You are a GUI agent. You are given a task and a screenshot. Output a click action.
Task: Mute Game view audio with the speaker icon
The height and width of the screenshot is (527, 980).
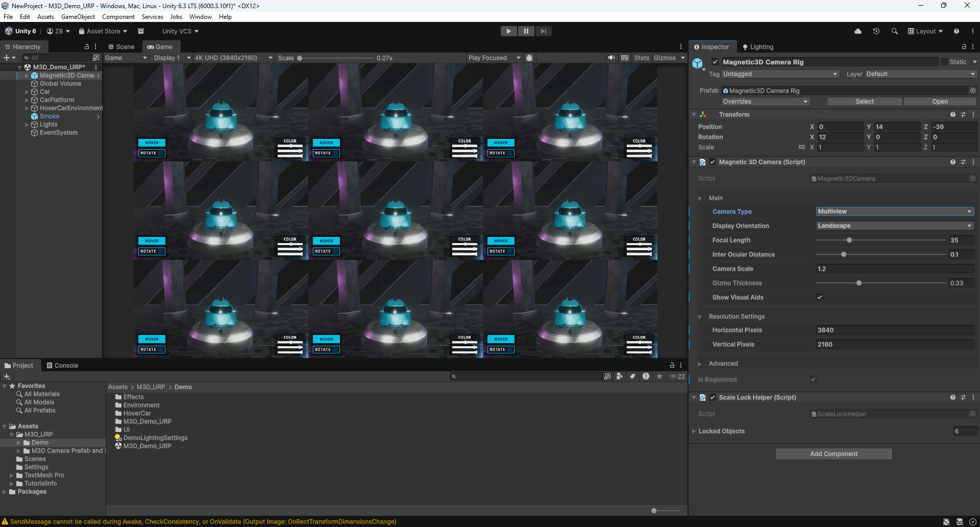coord(611,58)
